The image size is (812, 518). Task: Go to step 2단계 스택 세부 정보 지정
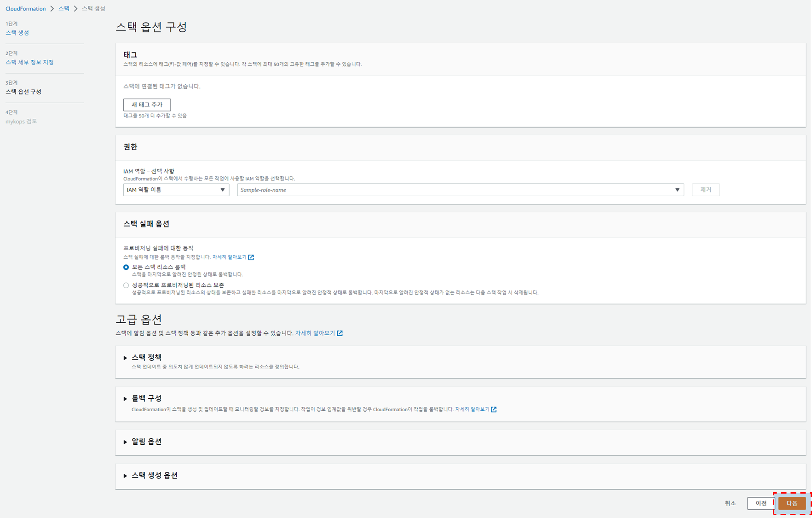[x=29, y=62]
